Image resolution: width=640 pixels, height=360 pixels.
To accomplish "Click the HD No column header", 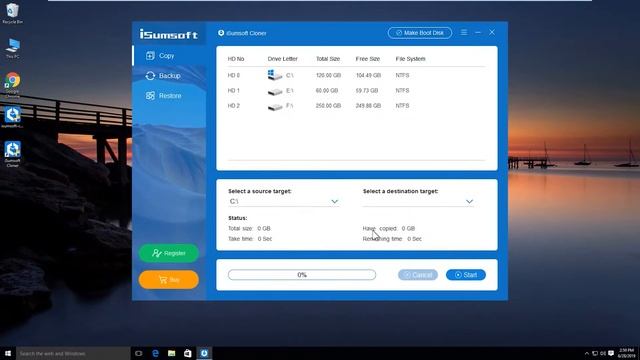I will pos(236,59).
